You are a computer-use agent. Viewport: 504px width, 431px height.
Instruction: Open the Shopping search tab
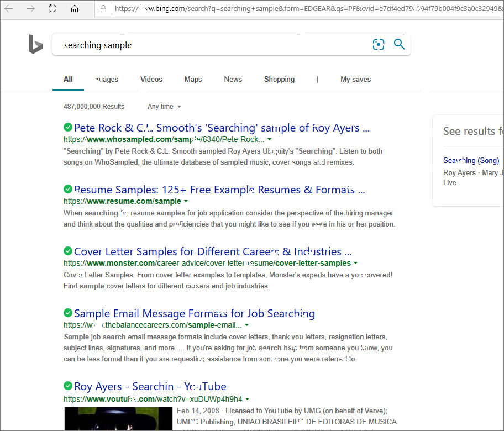click(279, 79)
